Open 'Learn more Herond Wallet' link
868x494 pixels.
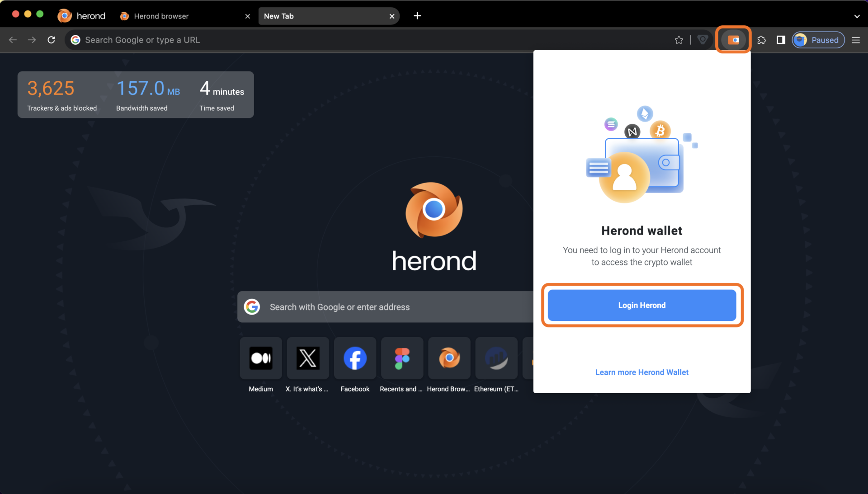point(642,372)
